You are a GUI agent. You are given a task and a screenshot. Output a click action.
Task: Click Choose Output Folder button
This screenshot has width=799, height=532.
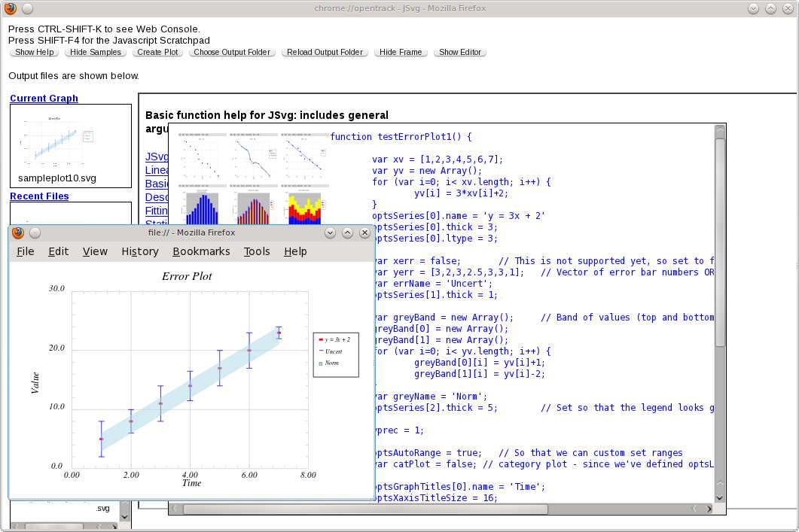pyautogui.click(x=232, y=53)
